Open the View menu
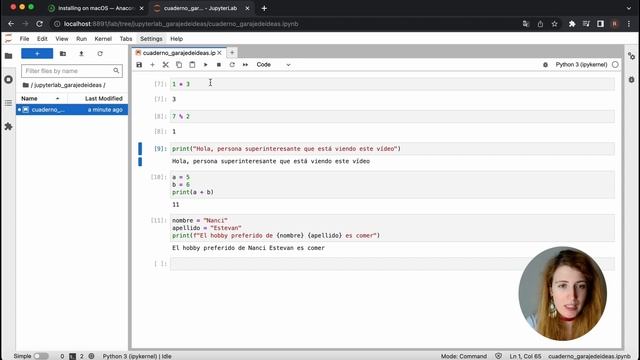 pos(62,39)
